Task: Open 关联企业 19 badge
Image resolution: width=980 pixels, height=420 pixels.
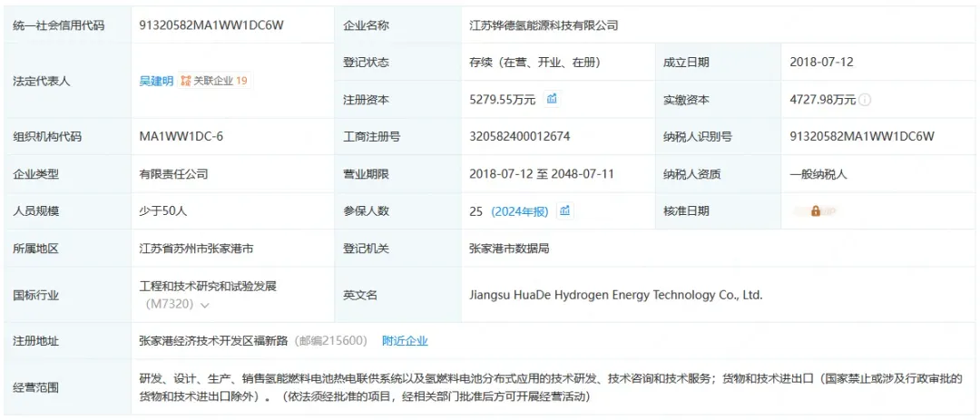Action: [215, 81]
